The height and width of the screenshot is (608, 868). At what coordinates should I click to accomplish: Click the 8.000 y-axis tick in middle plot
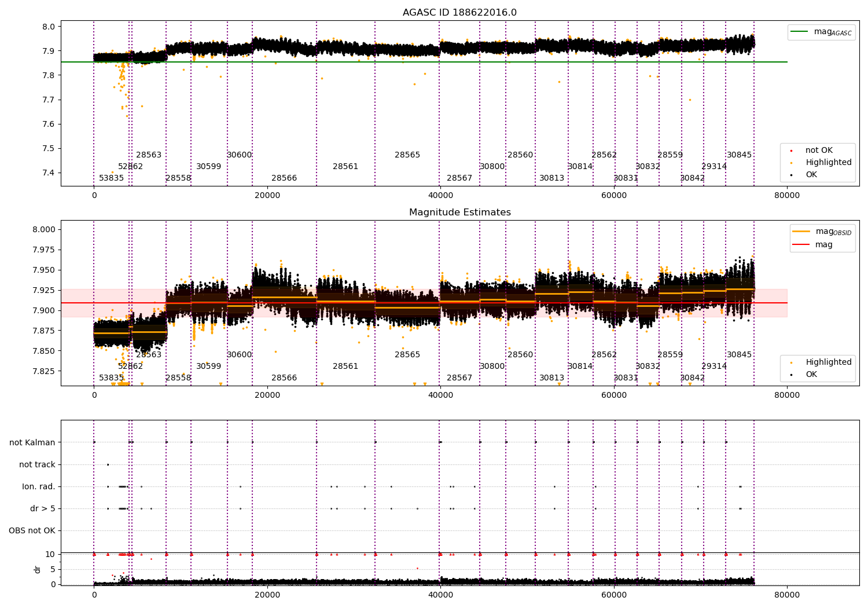[x=44, y=230]
